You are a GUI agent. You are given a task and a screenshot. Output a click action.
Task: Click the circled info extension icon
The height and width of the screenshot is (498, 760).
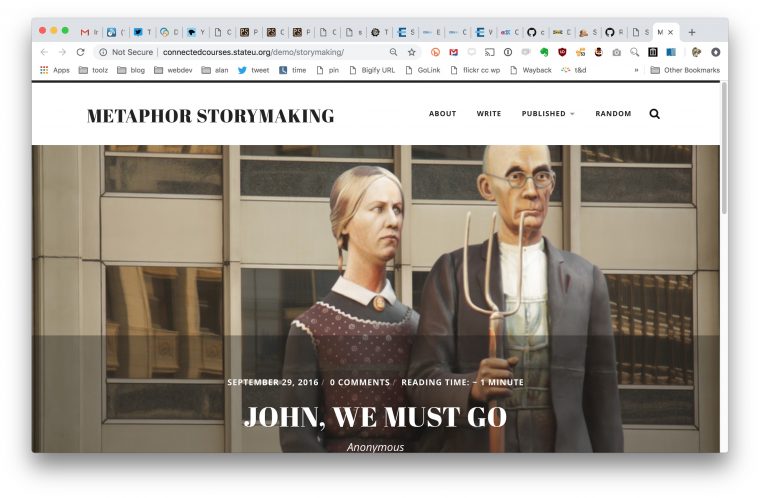click(x=507, y=52)
